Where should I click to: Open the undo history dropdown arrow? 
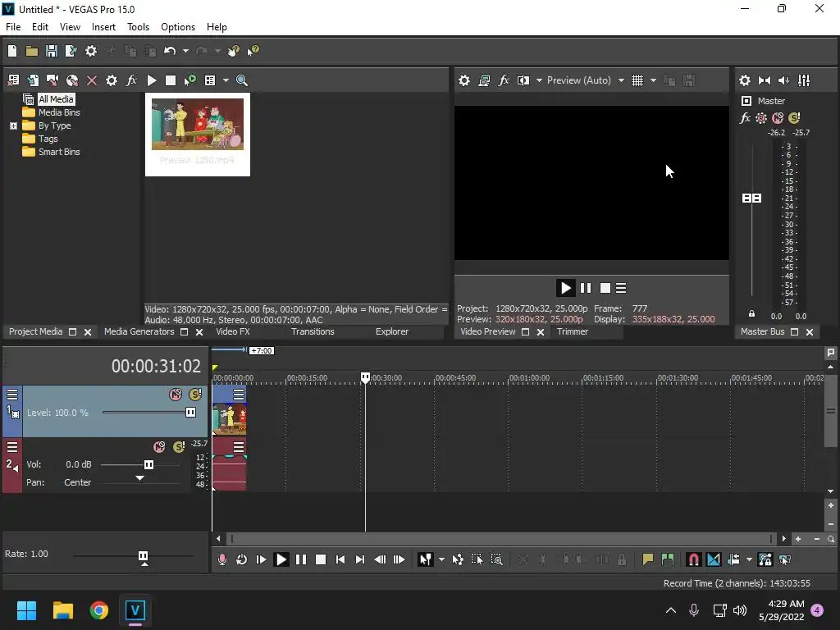coord(185,51)
